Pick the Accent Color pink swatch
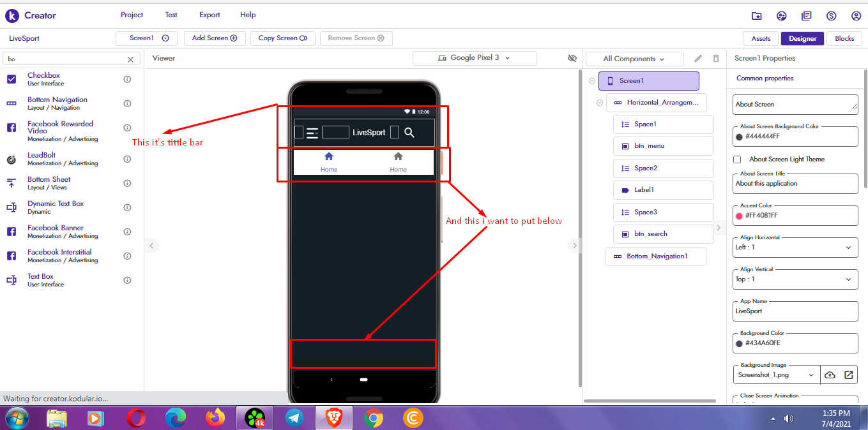Screen dimensions: 868x430 click(739, 216)
